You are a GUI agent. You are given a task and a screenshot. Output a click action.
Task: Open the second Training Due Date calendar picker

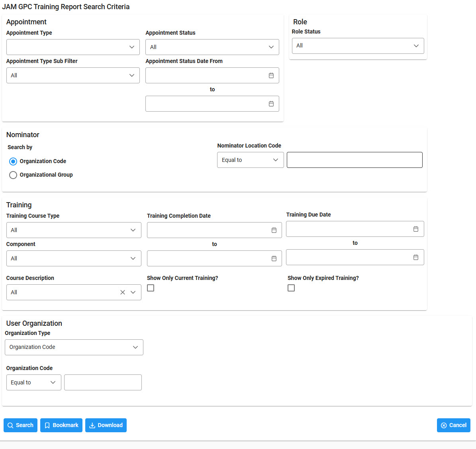(415, 257)
